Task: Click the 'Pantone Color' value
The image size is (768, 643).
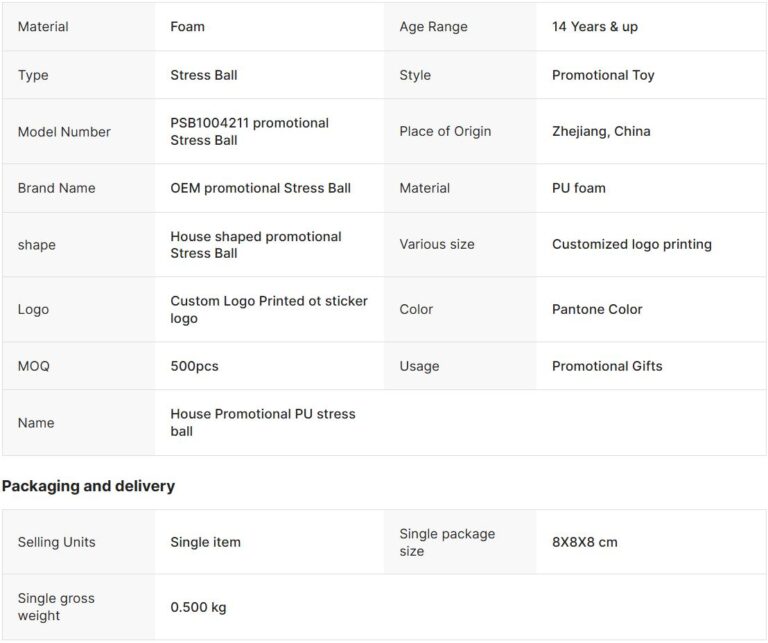Action: click(597, 309)
